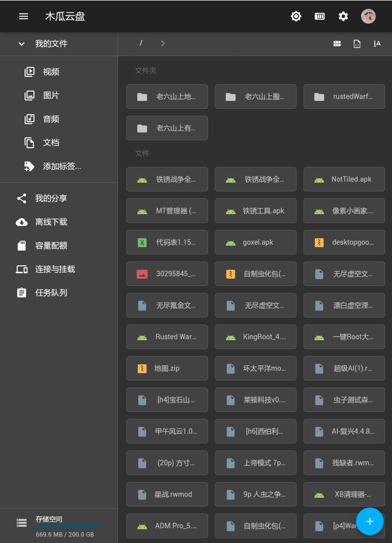Click the 音频 music icon
The width and height of the screenshot is (392, 543).
[x=30, y=119]
